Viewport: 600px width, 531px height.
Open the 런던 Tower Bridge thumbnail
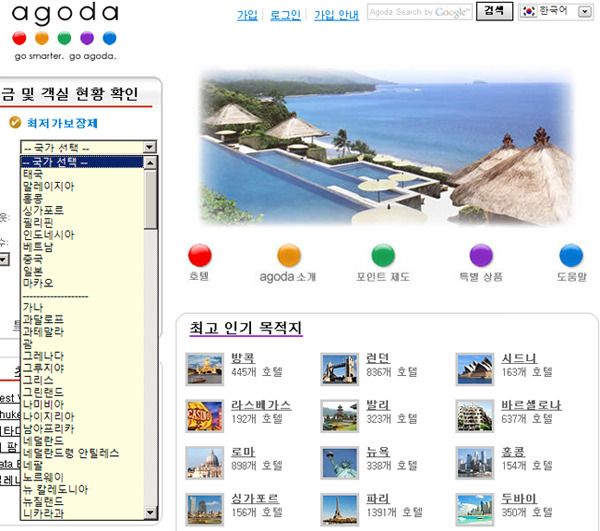tap(340, 369)
